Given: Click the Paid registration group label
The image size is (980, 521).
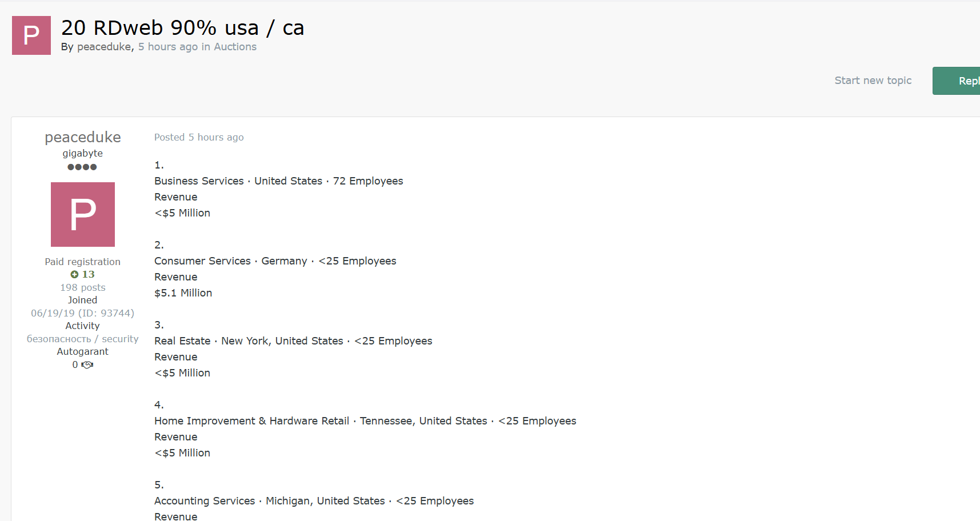Looking at the screenshot, I should 83,262.
